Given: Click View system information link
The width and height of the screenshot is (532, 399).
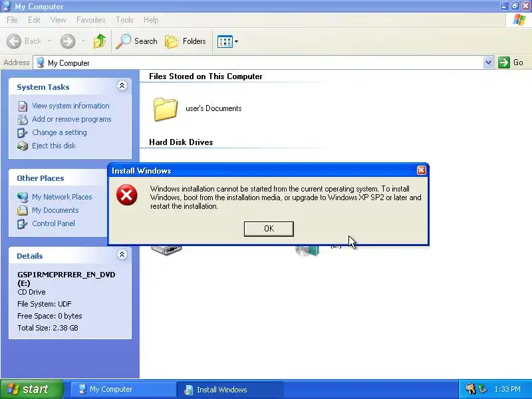Looking at the screenshot, I should 70,106.
